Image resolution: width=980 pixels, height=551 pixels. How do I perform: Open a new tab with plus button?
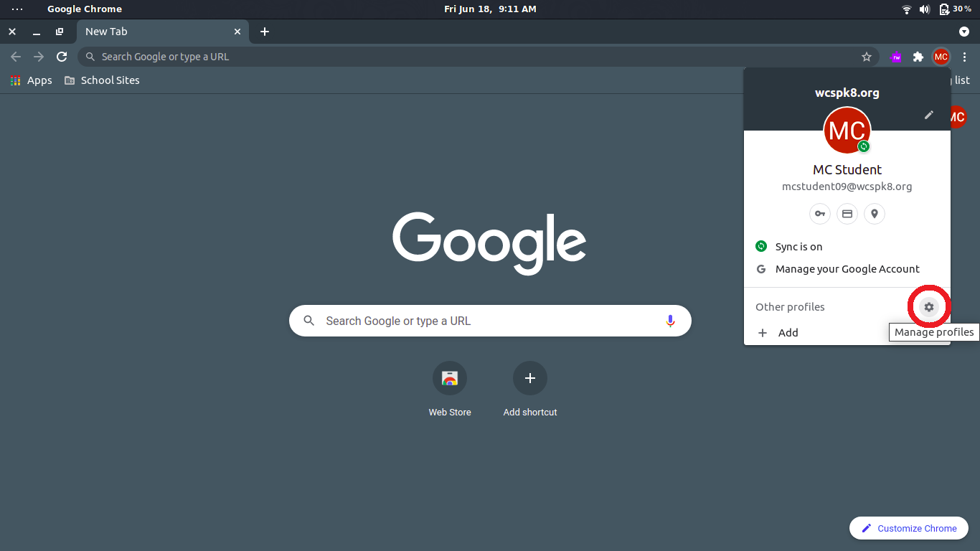[265, 32]
